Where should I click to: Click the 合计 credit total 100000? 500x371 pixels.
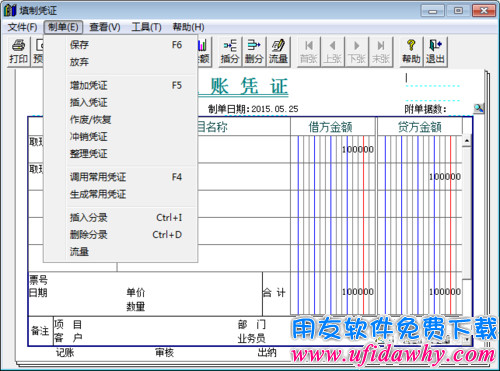pyautogui.click(x=445, y=292)
